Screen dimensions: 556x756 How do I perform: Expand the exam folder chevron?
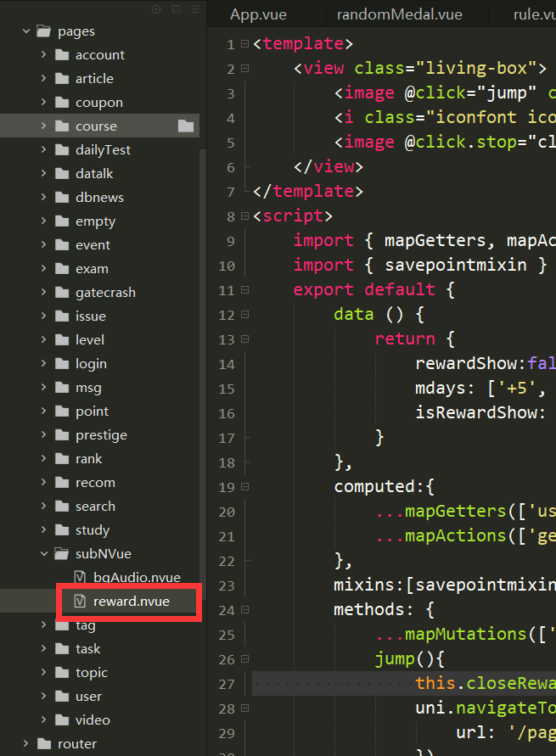(x=44, y=268)
